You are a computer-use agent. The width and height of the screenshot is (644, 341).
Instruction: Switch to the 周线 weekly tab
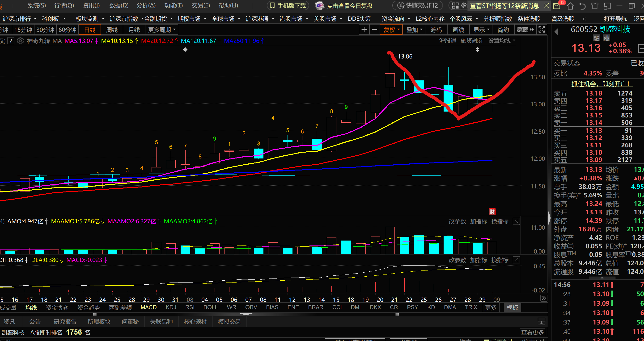coord(112,30)
